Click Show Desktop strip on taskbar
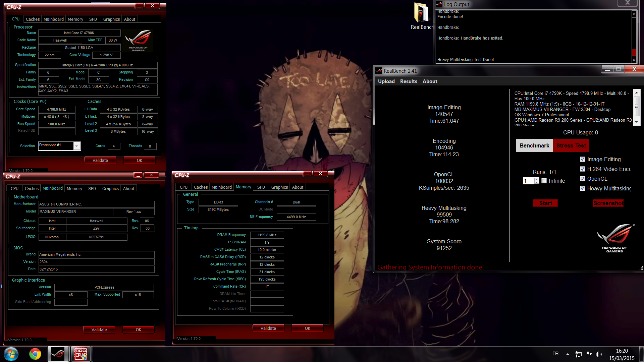This screenshot has width=644, height=362. pyautogui.click(x=641, y=354)
